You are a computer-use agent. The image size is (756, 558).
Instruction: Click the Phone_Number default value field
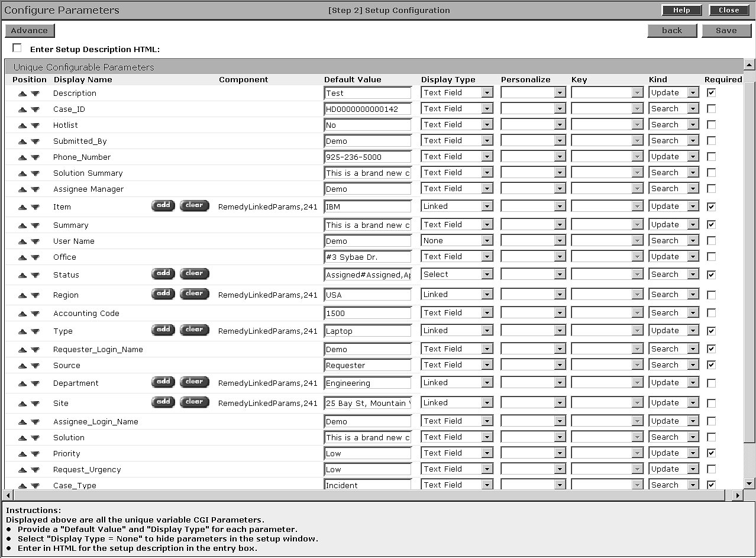click(368, 157)
